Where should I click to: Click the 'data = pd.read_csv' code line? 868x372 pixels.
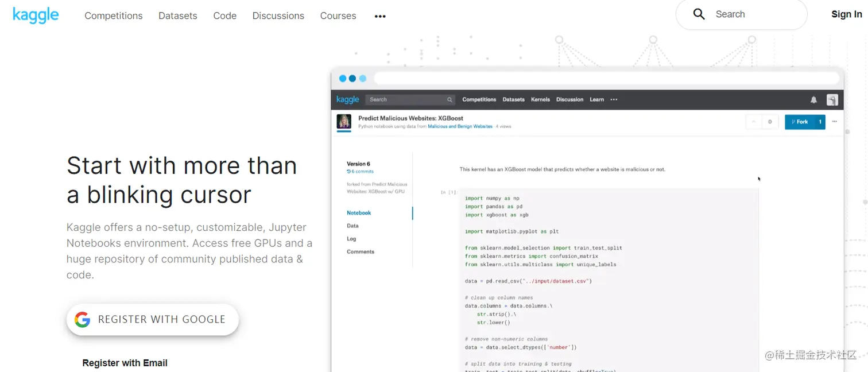528,281
